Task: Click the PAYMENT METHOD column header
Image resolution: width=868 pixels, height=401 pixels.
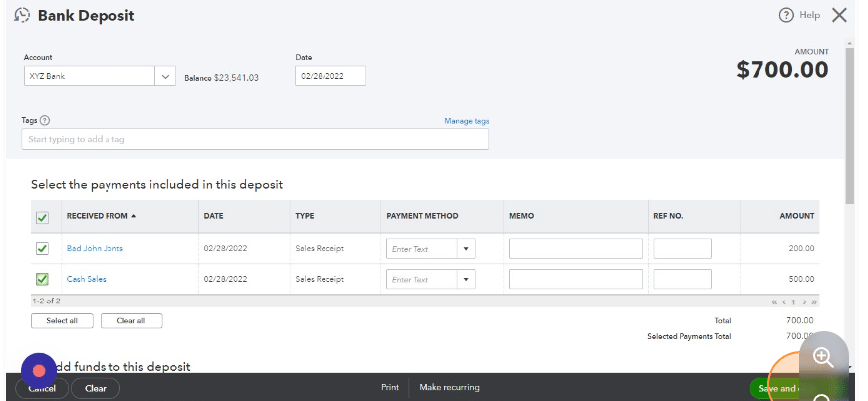Action: click(x=422, y=216)
